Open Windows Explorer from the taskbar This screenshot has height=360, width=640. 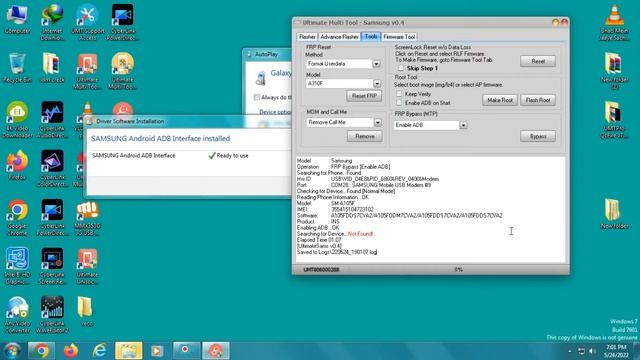click(129, 351)
